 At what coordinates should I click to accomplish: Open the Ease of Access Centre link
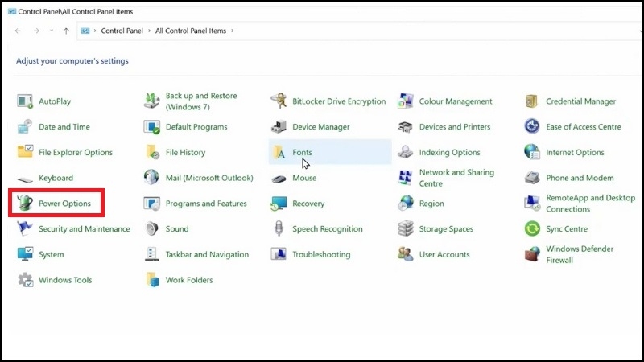[584, 127]
